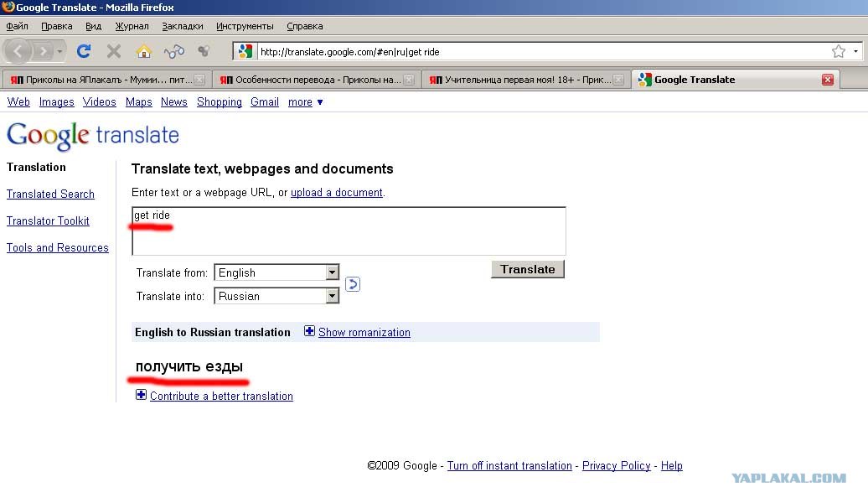
Task: Close the Особенности перевода tab
Action: [x=409, y=80]
